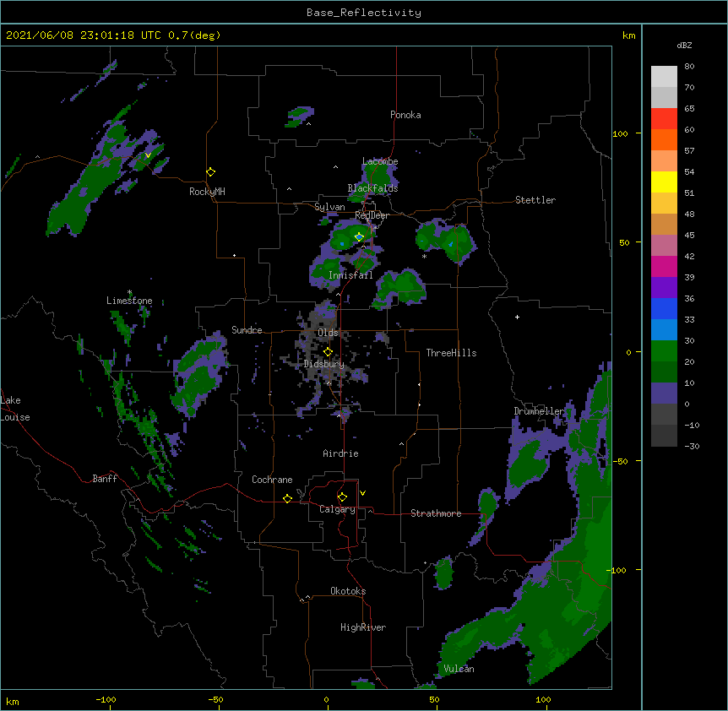Select the white plus marker east of ThreeHills

517,317
